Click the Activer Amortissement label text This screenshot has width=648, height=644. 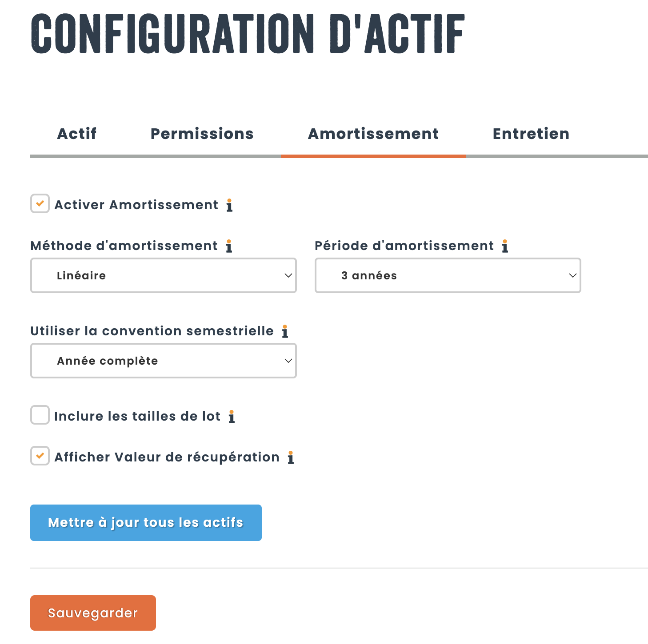[x=136, y=205]
